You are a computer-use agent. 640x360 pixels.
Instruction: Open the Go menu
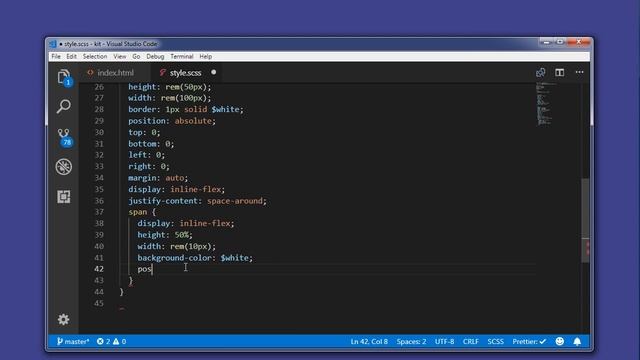(136, 56)
